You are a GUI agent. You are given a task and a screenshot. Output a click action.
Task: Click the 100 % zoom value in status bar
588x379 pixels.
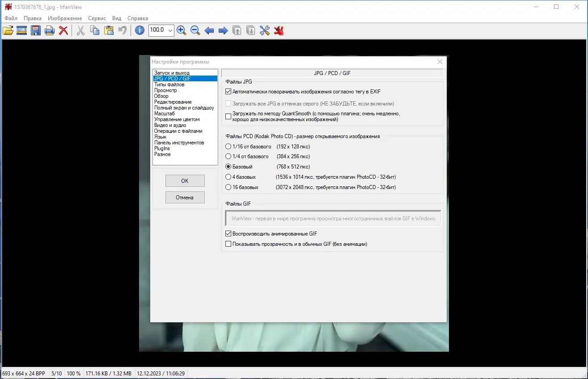(x=74, y=373)
